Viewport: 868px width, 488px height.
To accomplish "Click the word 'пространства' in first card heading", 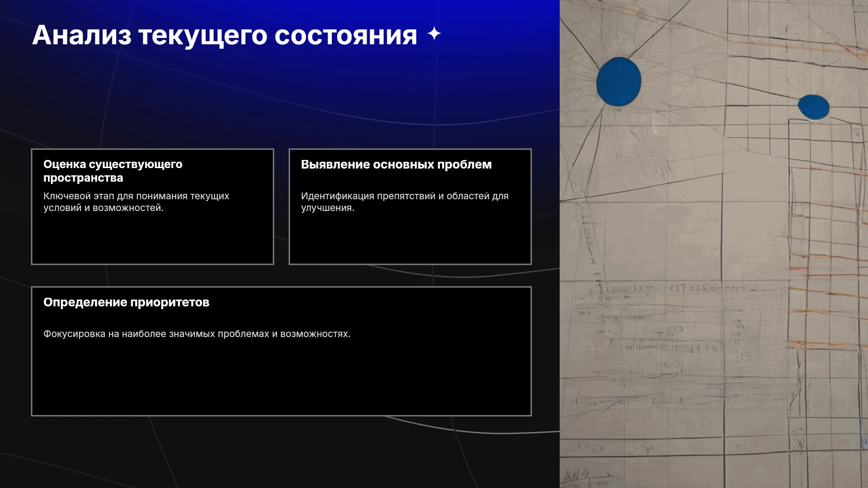I will click(83, 178).
